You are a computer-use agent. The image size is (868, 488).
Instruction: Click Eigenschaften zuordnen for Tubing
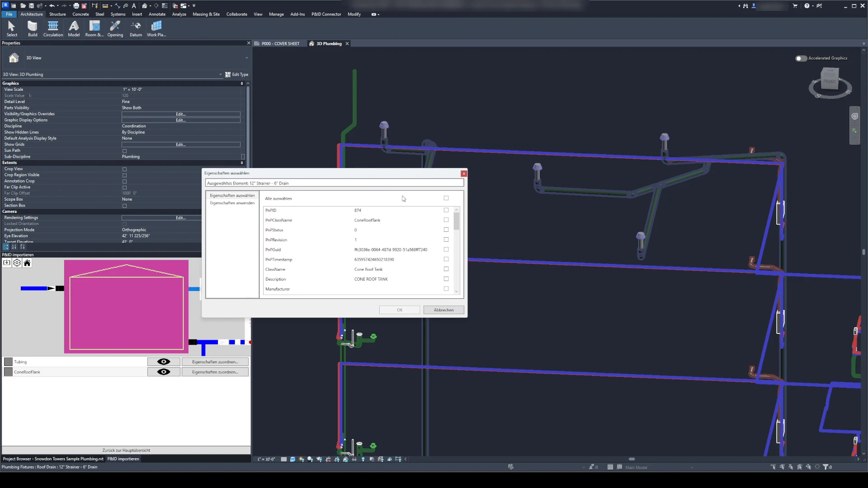pyautogui.click(x=215, y=362)
